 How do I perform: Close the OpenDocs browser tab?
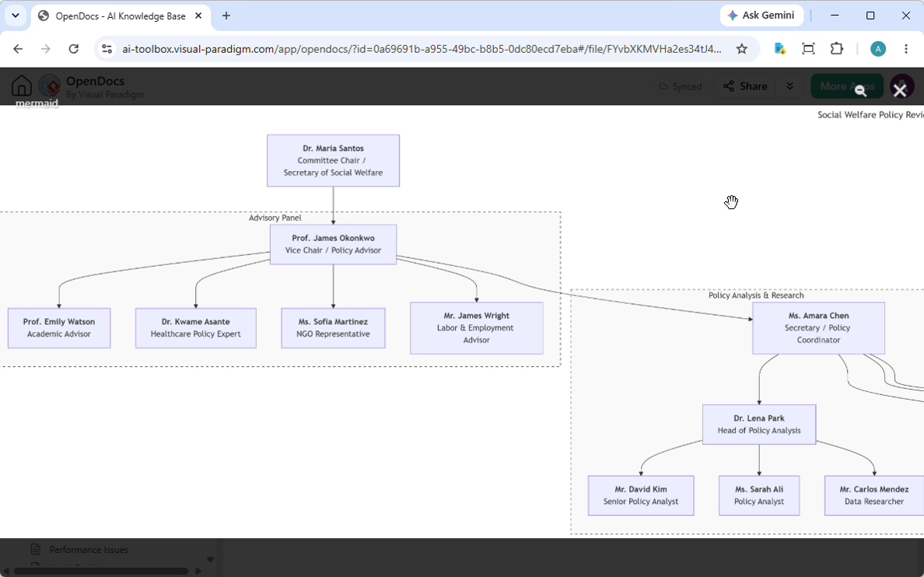click(x=198, y=16)
